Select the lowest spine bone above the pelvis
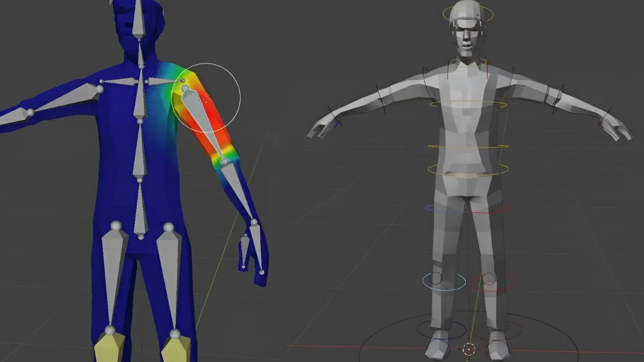This screenshot has width=644, height=362. coord(140,208)
